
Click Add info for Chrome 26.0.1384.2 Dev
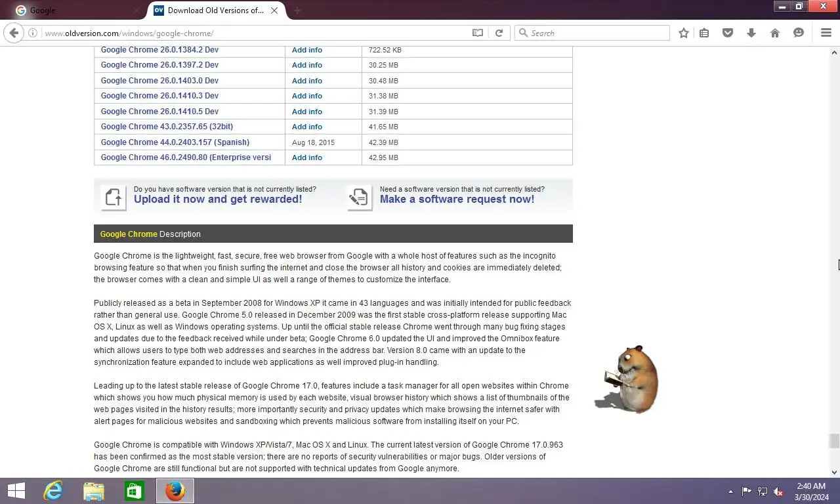point(307,50)
